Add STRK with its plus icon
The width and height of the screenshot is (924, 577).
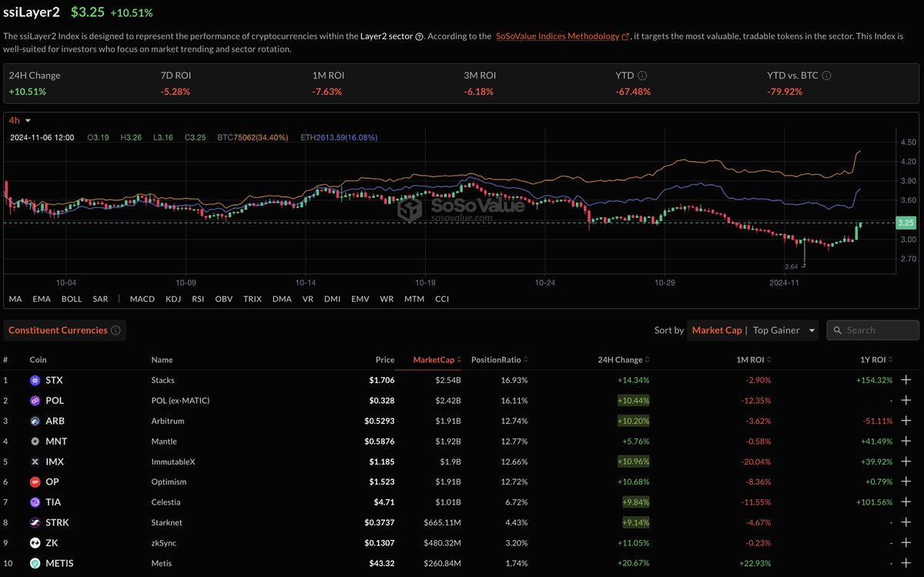point(906,522)
